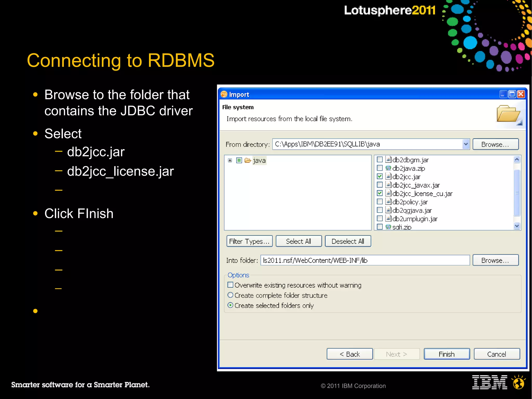Click the Select All button

298,241
